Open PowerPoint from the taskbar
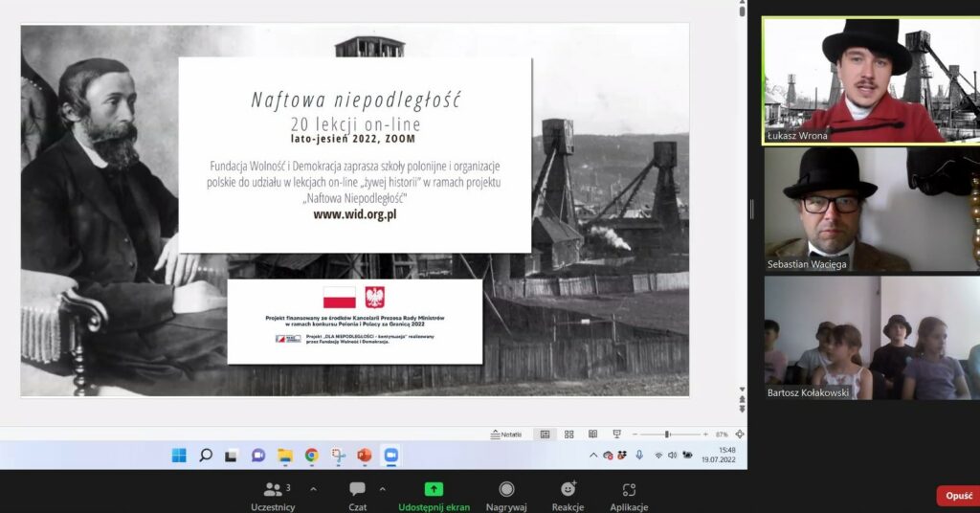 364,455
